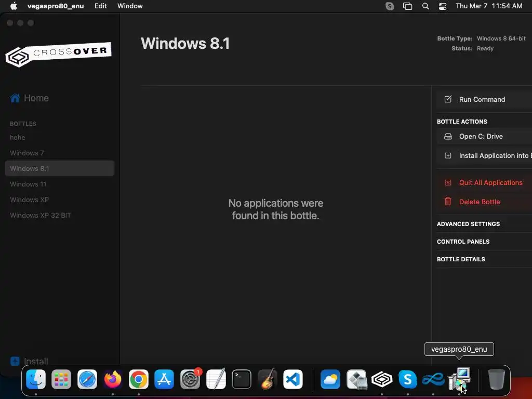This screenshot has height=399, width=532.
Task: Launch Visual Studio Code from Dock
Action: (293, 379)
